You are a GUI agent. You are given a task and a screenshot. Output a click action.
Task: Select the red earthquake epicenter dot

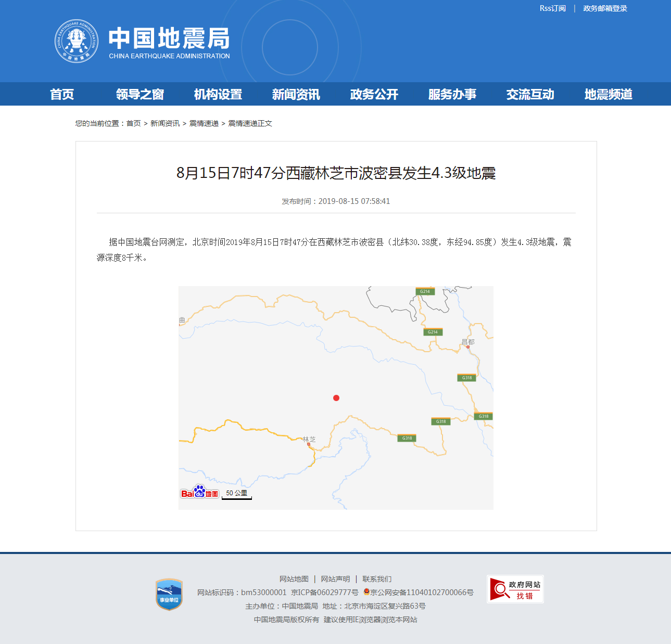pyautogui.click(x=336, y=398)
